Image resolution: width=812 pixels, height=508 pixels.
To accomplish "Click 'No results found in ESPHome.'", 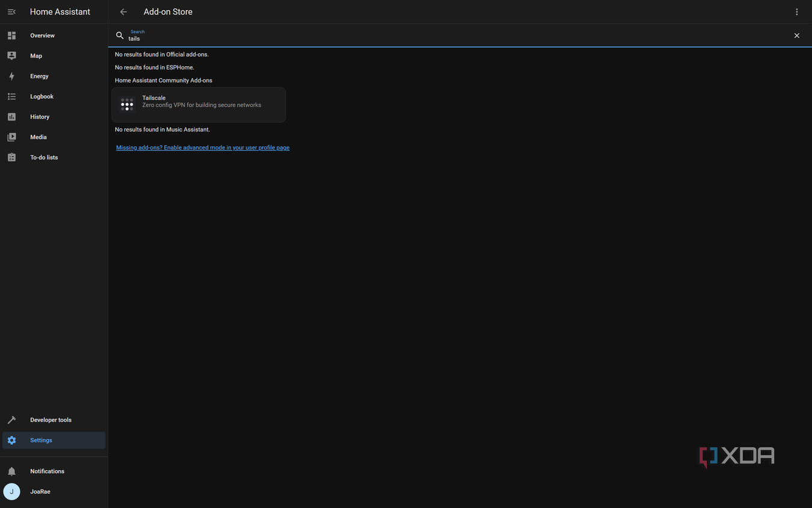I will [155, 67].
